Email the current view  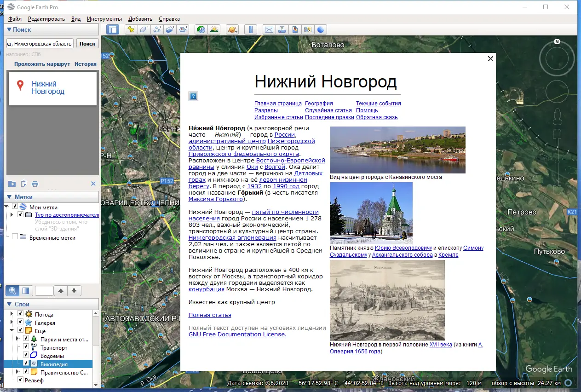point(269,29)
